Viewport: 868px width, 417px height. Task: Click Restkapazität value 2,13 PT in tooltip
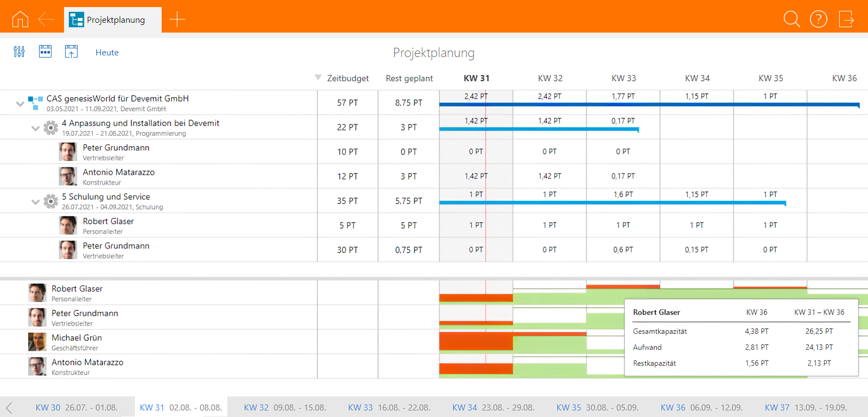click(x=819, y=363)
